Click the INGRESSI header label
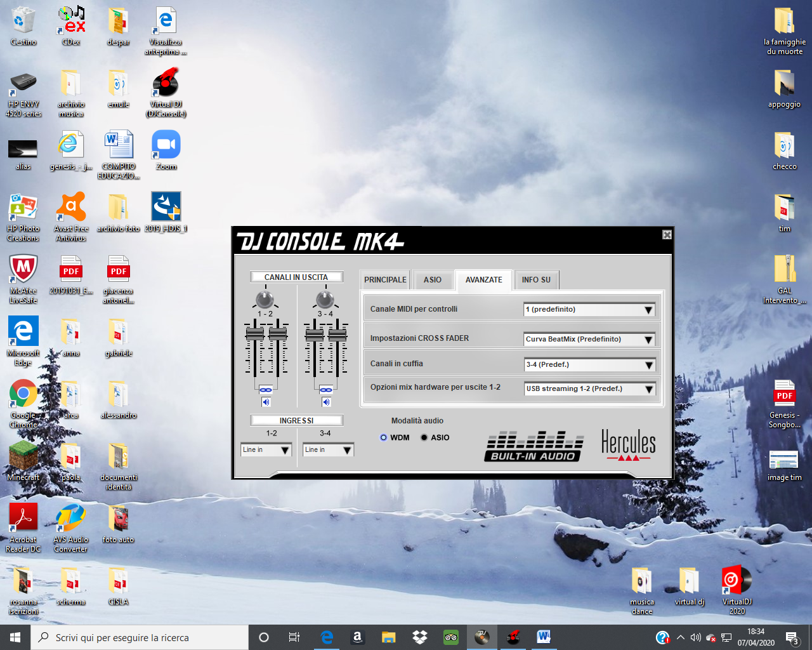Image resolution: width=812 pixels, height=650 pixels. 296,420
